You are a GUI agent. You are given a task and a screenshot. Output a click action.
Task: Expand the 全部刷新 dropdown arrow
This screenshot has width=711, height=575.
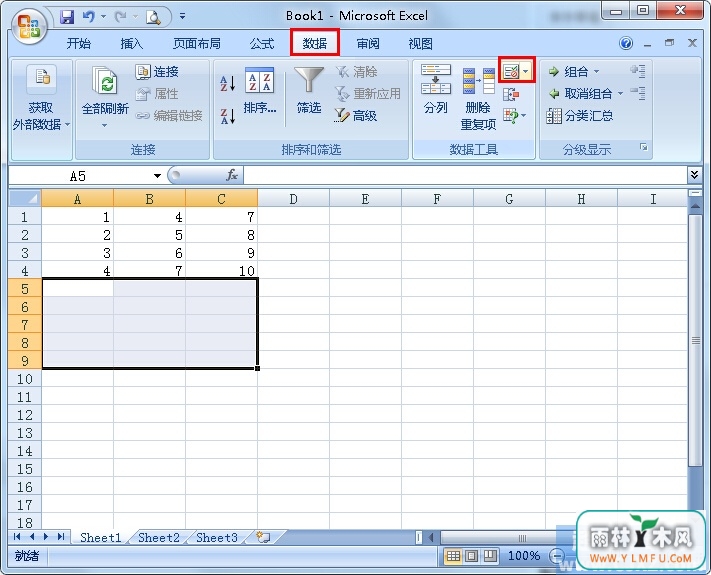tap(105, 125)
